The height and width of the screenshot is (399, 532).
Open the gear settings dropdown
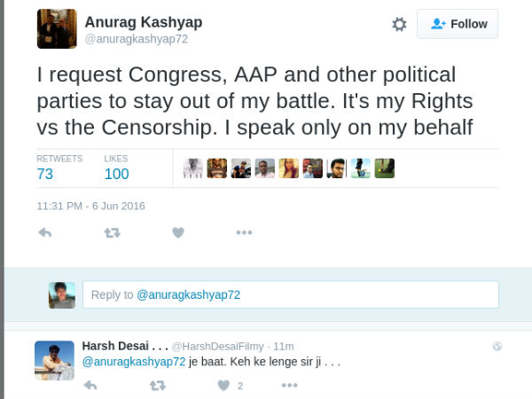click(x=399, y=25)
